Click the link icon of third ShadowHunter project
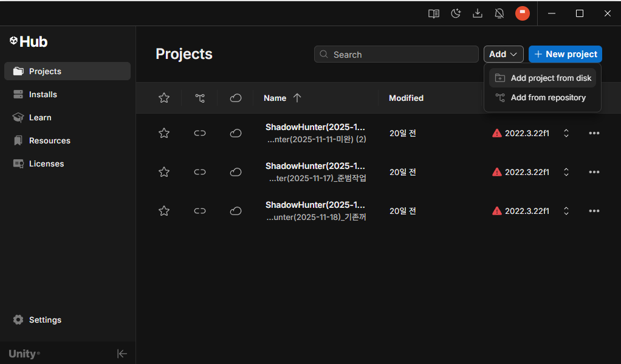 (x=200, y=211)
